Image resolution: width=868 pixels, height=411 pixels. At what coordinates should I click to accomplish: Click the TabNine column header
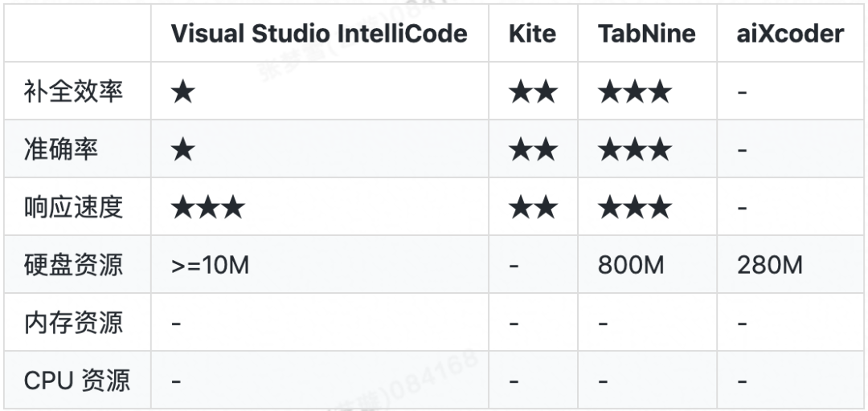(646, 34)
